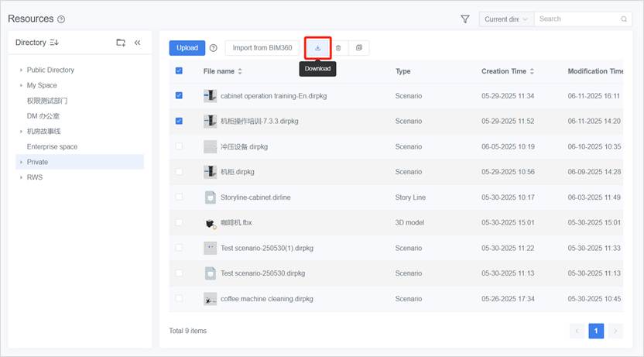Image resolution: width=644 pixels, height=357 pixels.
Task: Click the Modification Time column header
Action: [x=595, y=71]
